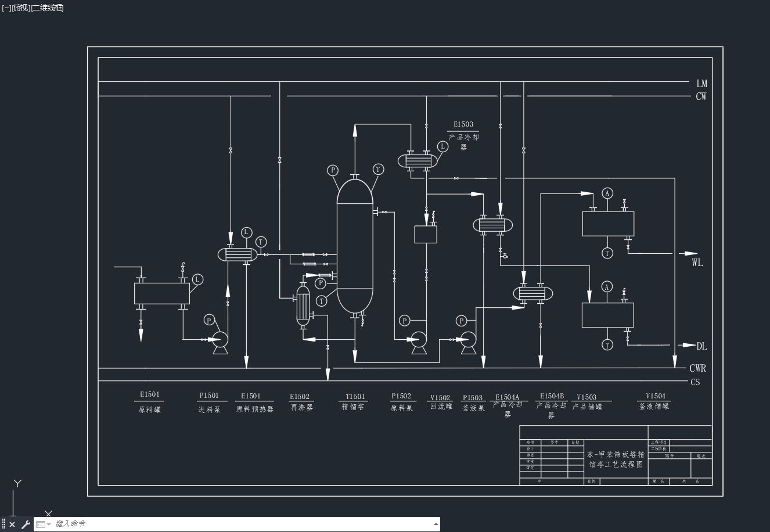Screen dimensions: 770x532
Task: Click the DL outlet label
Action: (x=702, y=346)
